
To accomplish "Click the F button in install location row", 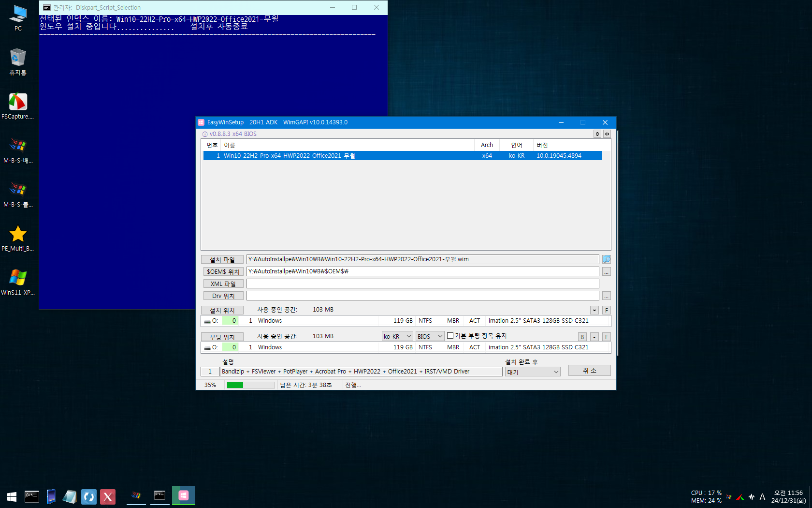I will [x=607, y=310].
